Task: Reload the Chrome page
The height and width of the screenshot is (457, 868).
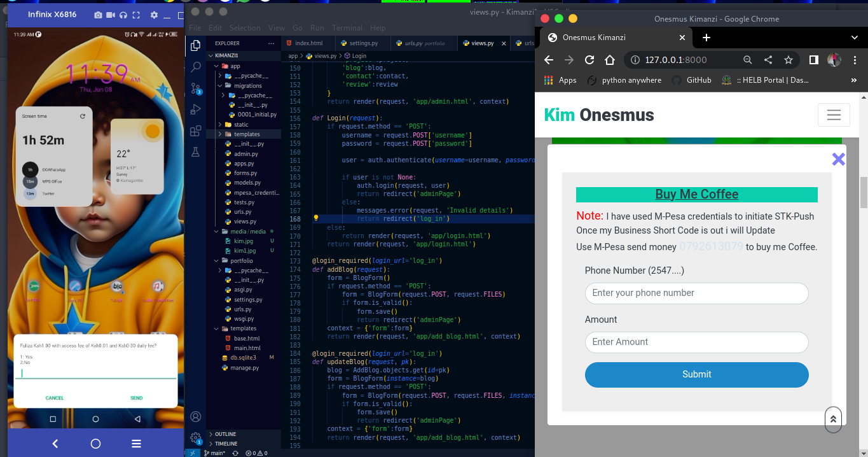Action: 589,60
